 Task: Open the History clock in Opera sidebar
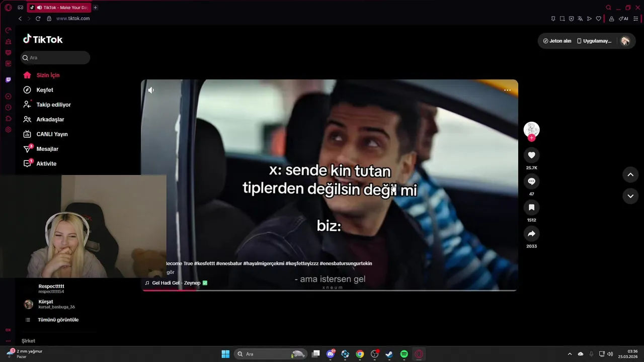[8, 108]
